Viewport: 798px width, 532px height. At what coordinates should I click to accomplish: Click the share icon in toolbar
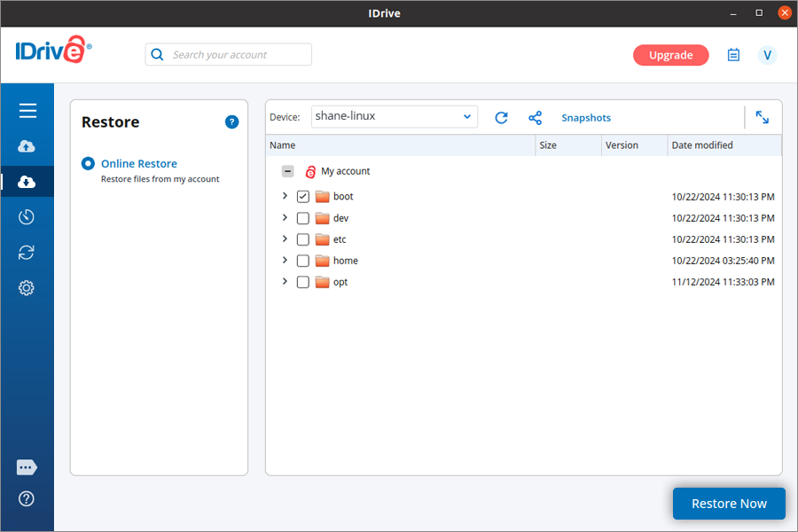point(535,118)
